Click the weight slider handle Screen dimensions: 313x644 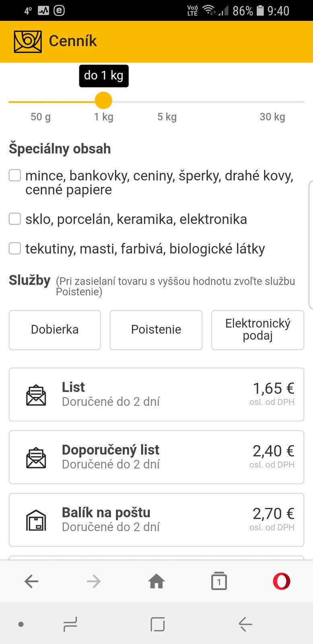[x=103, y=100]
